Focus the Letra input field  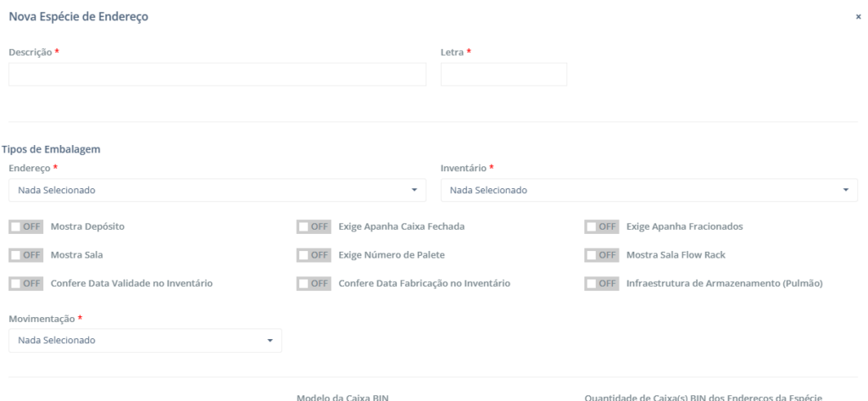coord(504,75)
